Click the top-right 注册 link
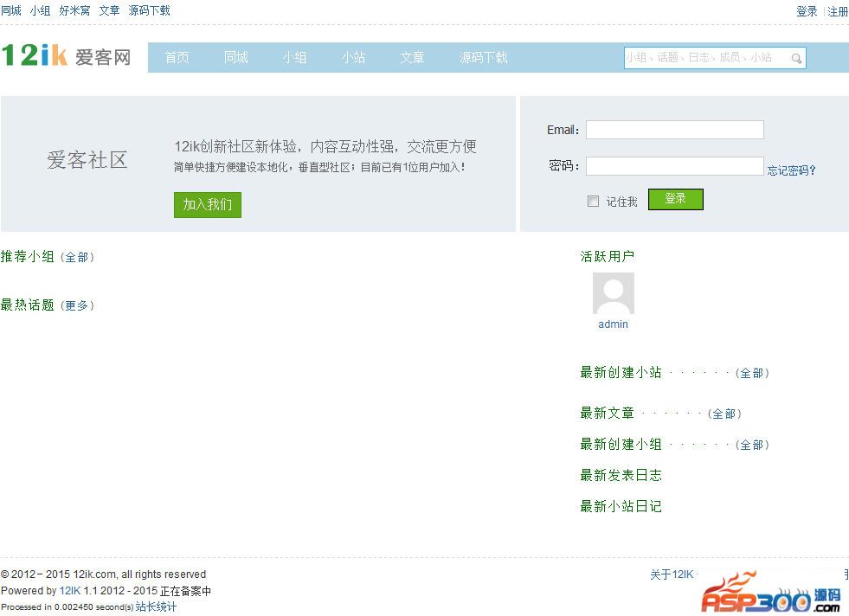The image size is (849, 616). (x=838, y=11)
